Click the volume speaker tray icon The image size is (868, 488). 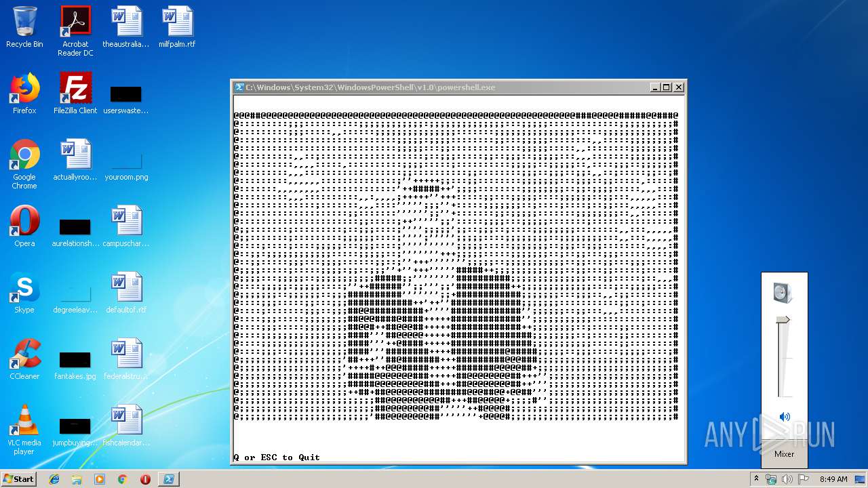787,479
